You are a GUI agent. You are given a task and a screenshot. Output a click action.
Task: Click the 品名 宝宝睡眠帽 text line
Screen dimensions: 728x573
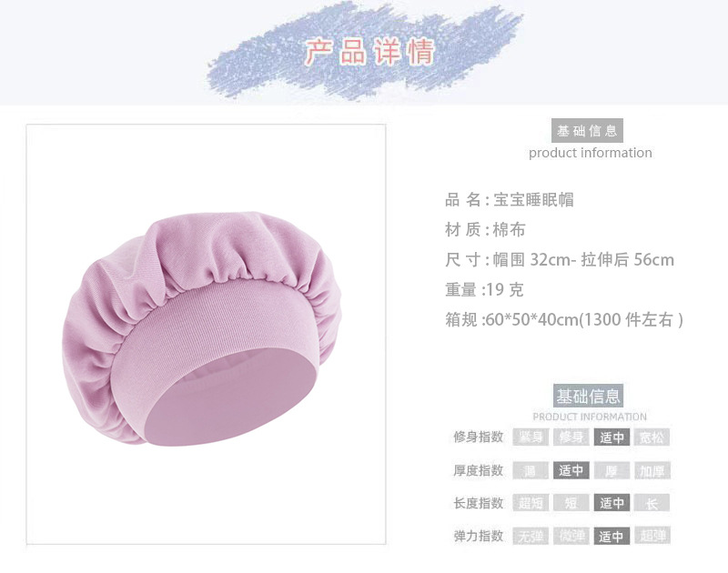[x=510, y=199]
